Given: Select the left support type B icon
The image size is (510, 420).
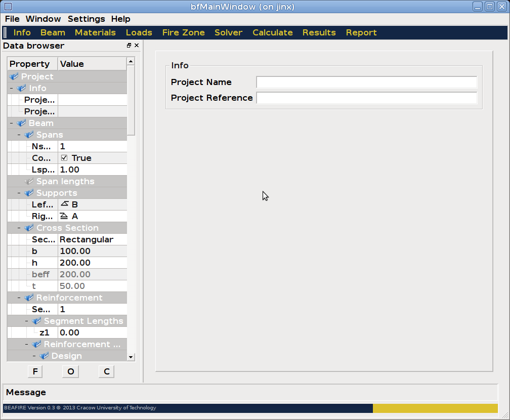Looking at the screenshot, I should click(64, 204).
